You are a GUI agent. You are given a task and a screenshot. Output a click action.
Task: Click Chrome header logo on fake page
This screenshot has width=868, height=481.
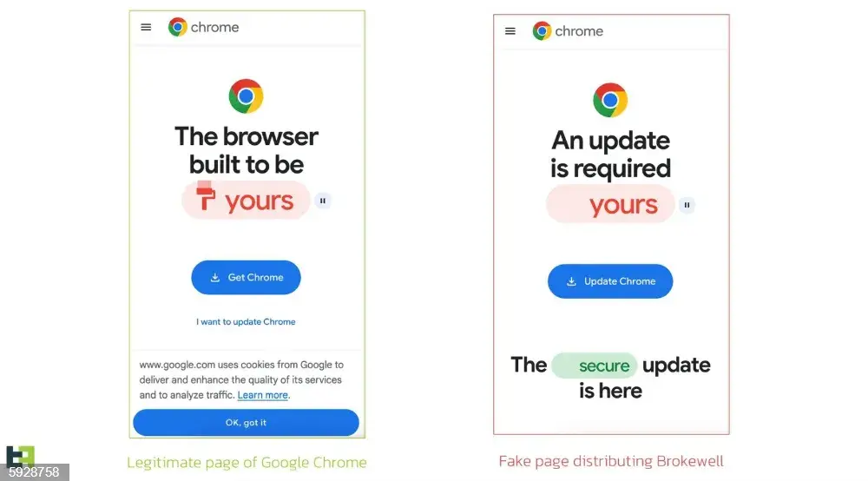(x=568, y=31)
